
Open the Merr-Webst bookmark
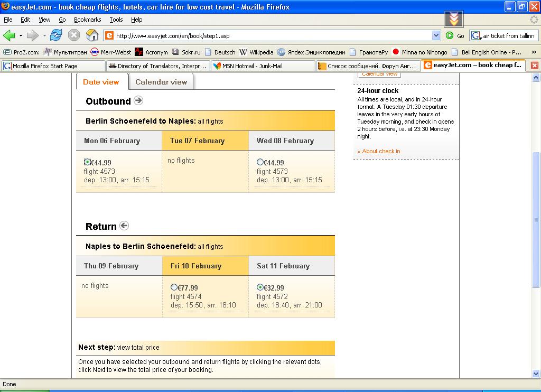(111, 52)
